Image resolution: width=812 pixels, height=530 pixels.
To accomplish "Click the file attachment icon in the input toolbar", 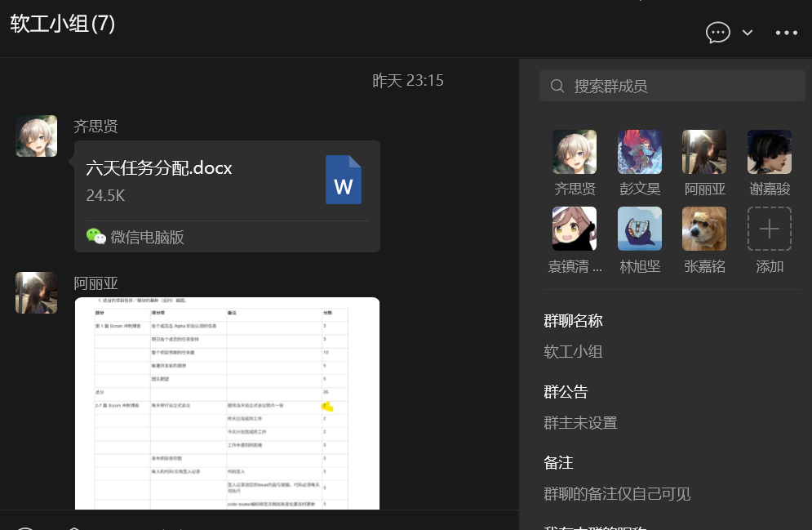I will [73, 527].
